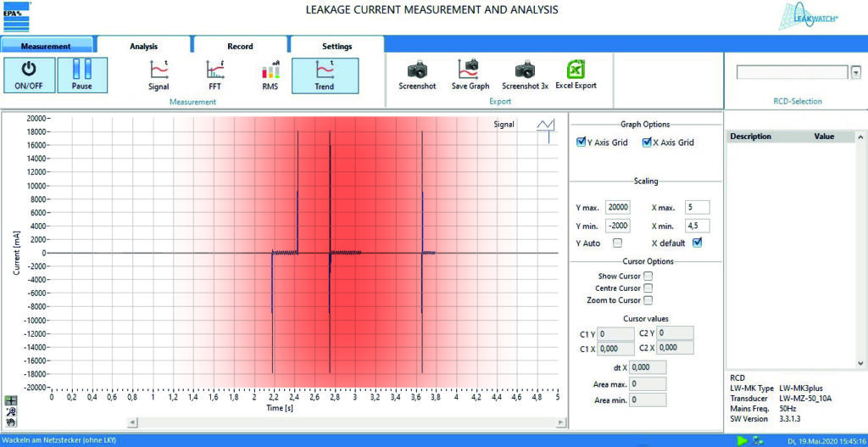Open the Signal plot legend style selector
Screen dimensions: 868x447
[x=545, y=126]
